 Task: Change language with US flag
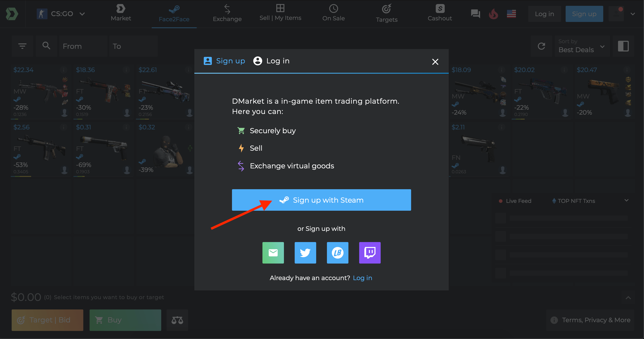[x=511, y=14]
